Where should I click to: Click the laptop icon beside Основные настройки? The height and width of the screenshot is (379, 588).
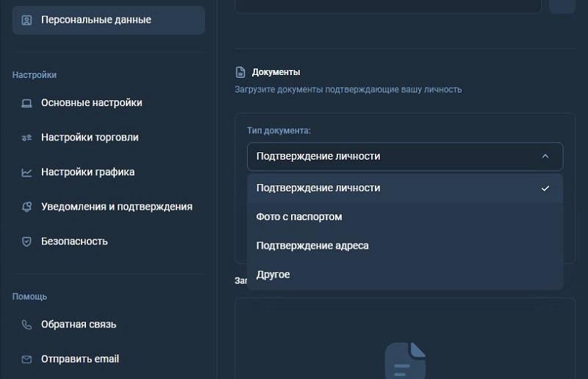click(26, 103)
